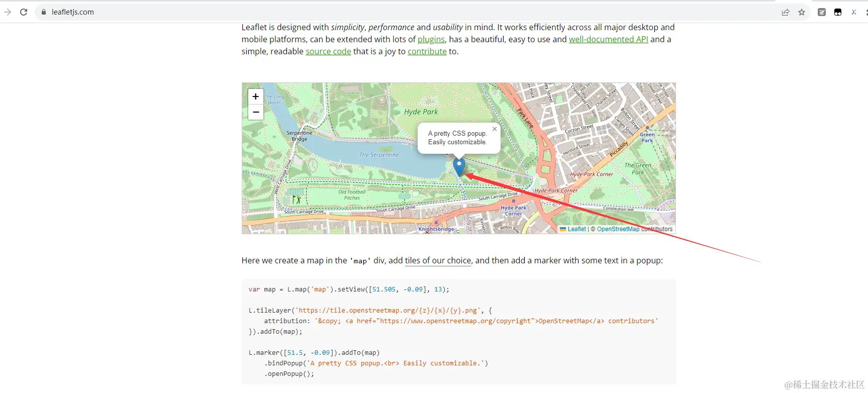Click the Curzon Street label
This screenshot has height=393, width=868.
pyautogui.click(x=579, y=129)
